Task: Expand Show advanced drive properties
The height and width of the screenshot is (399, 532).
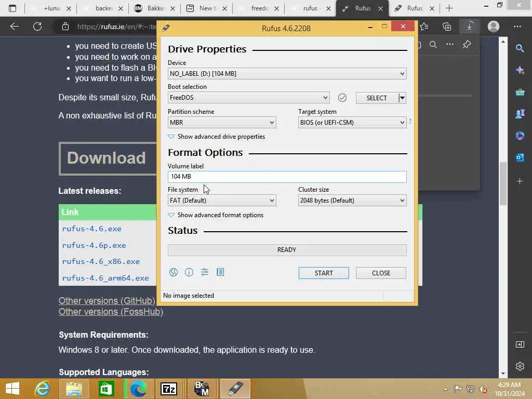Action: (x=217, y=137)
